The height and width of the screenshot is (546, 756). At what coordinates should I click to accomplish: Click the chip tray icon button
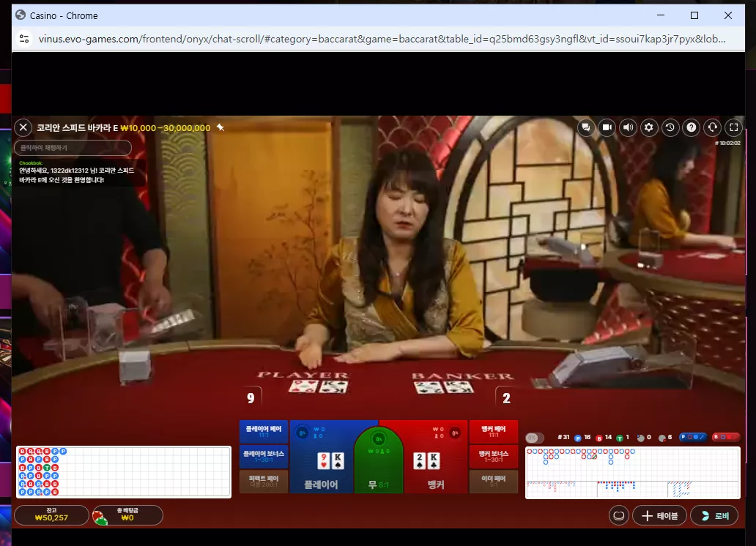[618, 516]
